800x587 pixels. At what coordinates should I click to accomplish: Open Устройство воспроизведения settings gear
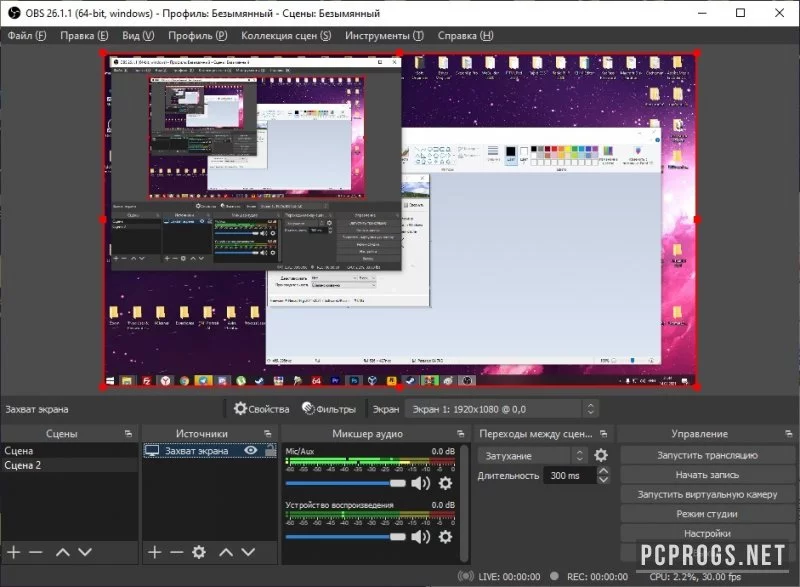pos(445,537)
